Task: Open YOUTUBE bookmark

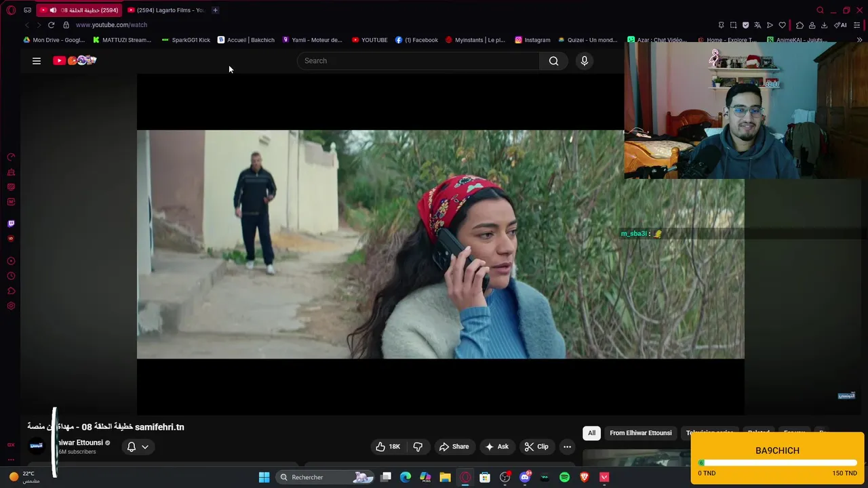Action: (370, 40)
